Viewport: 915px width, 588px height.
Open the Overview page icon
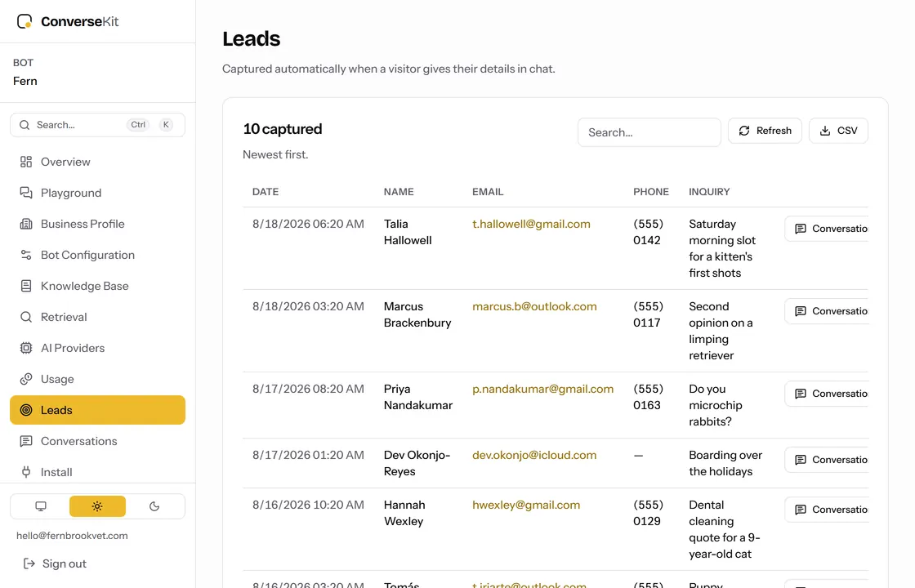click(25, 162)
